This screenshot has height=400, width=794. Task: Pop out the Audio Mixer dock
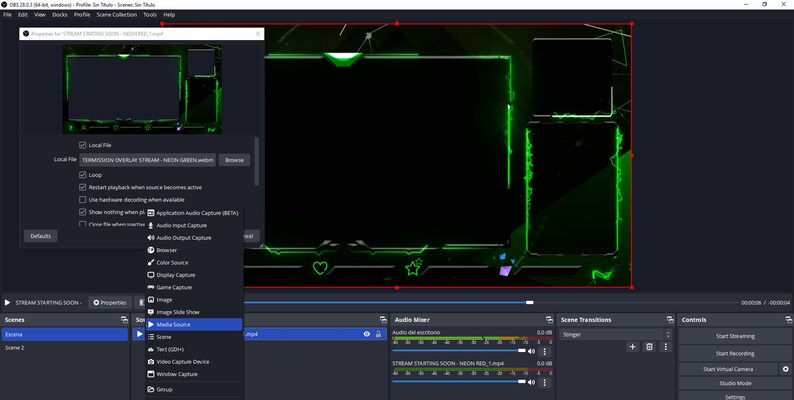point(549,320)
